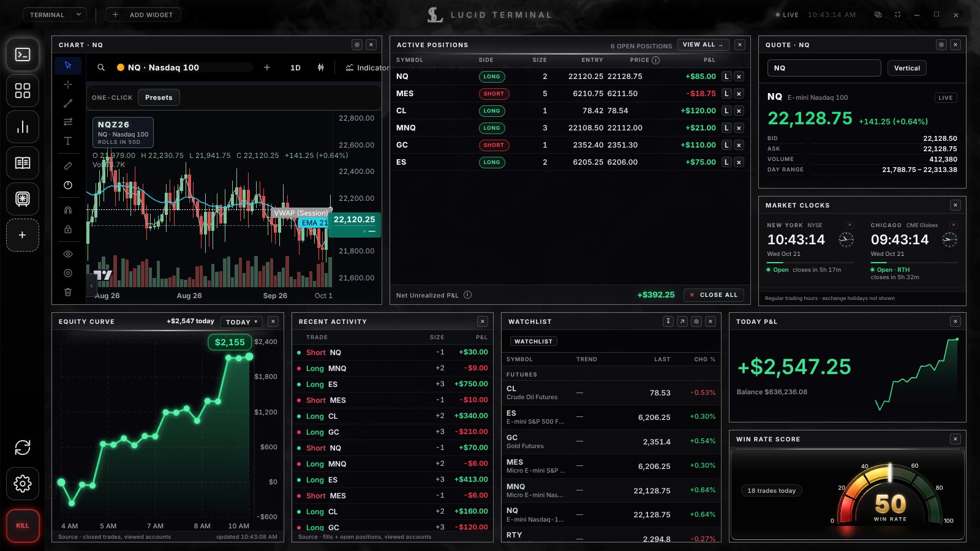The image size is (980, 551).
Task: Open the four-squares grid view in the sidebar
Action: [23, 91]
